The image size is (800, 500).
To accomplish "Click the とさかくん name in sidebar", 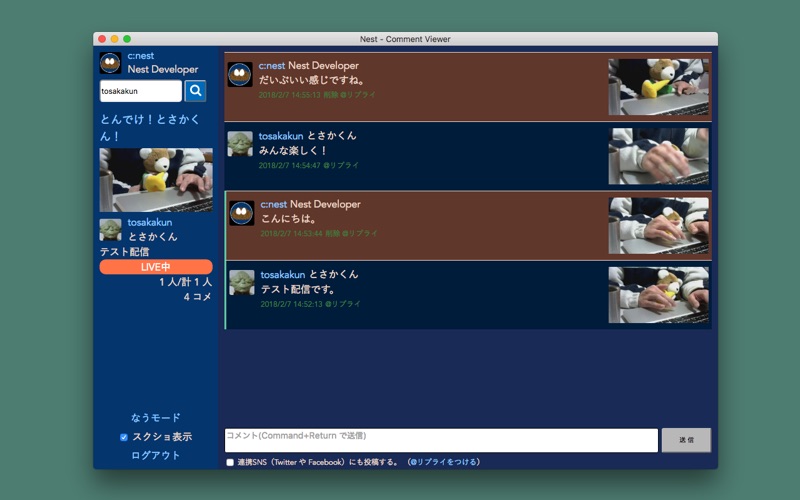I will (x=153, y=237).
